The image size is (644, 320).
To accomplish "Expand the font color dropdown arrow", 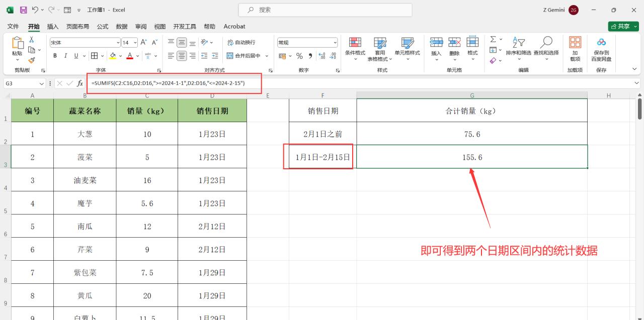I will [x=138, y=56].
